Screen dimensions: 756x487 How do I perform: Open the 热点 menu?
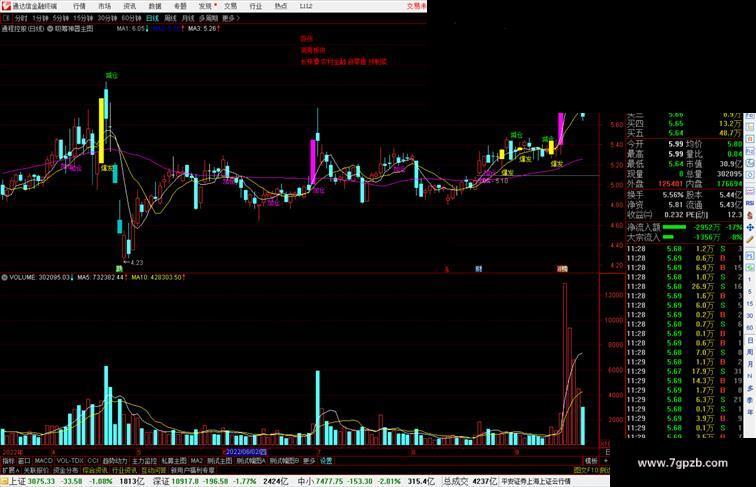coord(281,6)
